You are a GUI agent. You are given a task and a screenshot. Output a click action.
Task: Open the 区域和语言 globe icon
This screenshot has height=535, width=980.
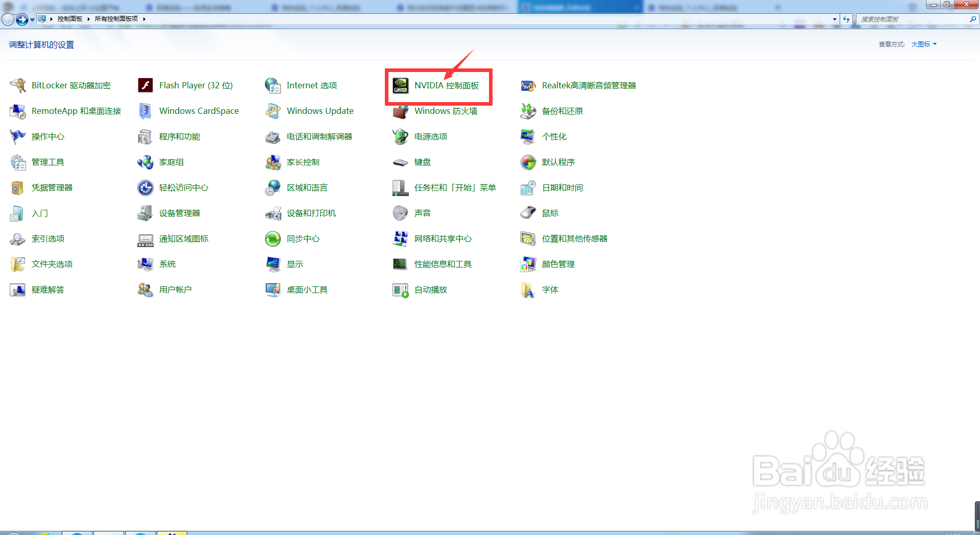click(273, 187)
